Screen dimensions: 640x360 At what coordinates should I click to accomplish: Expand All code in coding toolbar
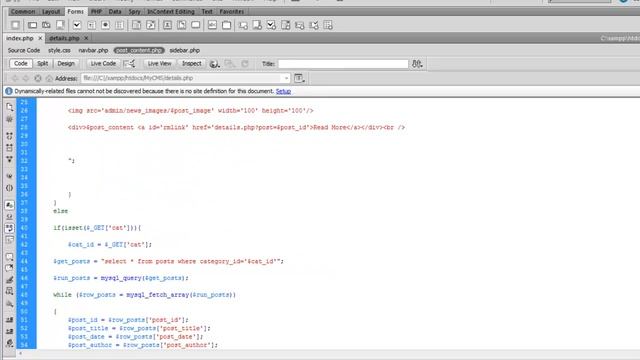9,159
